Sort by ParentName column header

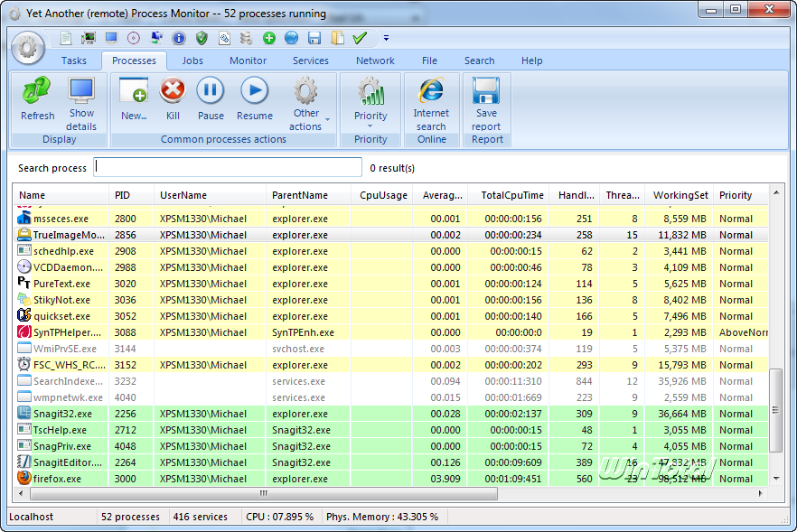(x=308, y=195)
